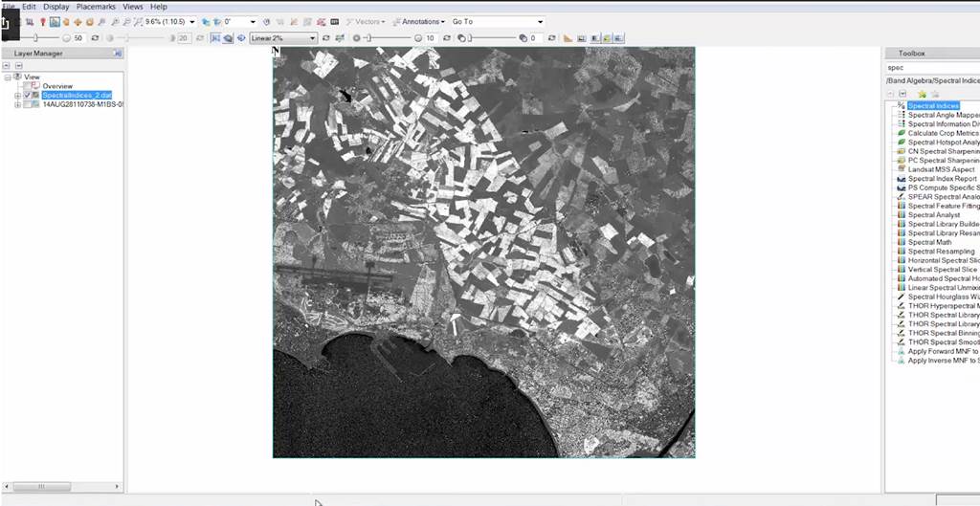The height and width of the screenshot is (506, 980).
Task: Reset the transparency value of 0
Action: tap(551, 38)
